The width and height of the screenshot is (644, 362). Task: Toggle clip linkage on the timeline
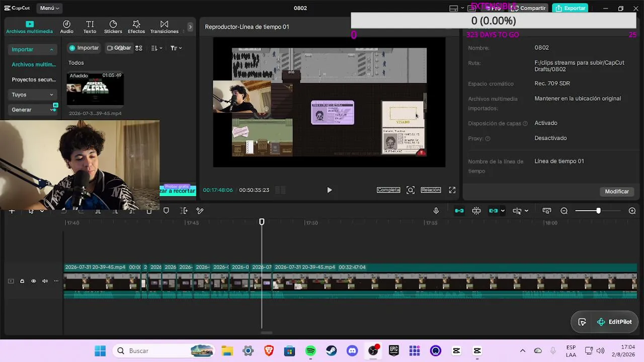click(493, 211)
